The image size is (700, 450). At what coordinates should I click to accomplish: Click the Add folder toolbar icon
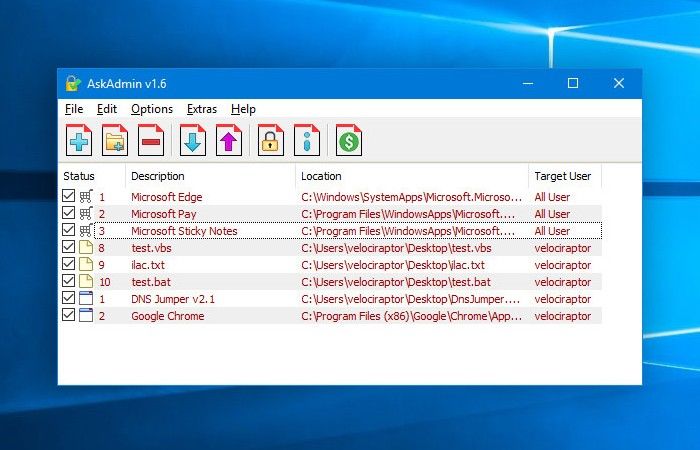pyautogui.click(x=115, y=141)
